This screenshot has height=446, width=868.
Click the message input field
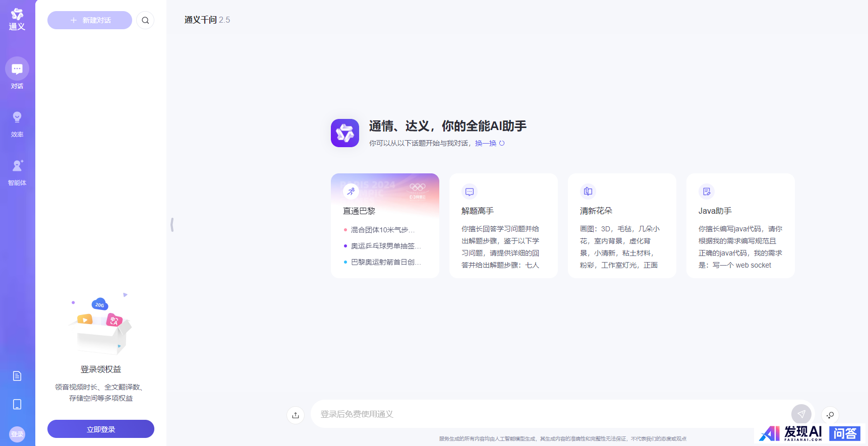click(x=550, y=414)
